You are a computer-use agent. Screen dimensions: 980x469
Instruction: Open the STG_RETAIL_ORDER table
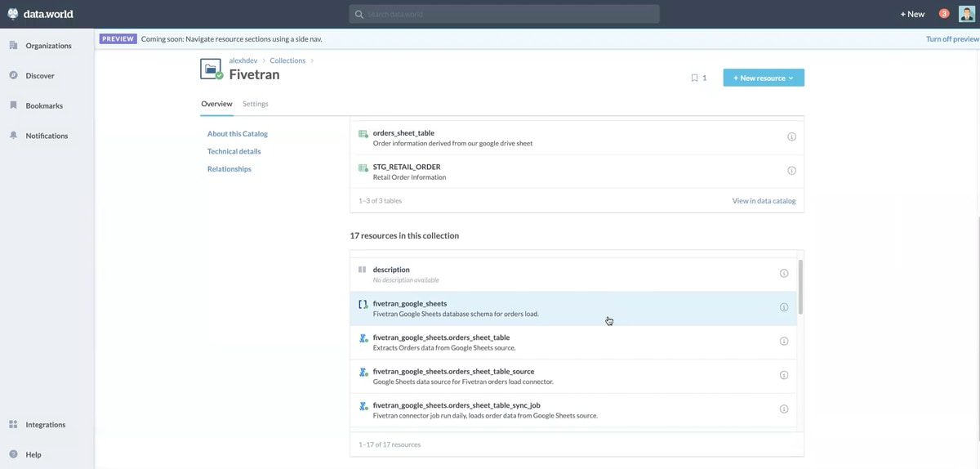click(x=407, y=167)
